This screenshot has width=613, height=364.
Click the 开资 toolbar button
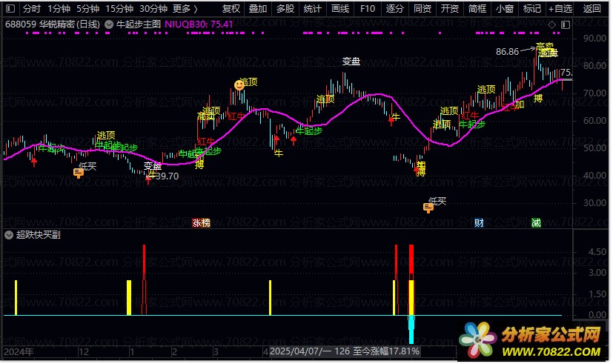450,8
